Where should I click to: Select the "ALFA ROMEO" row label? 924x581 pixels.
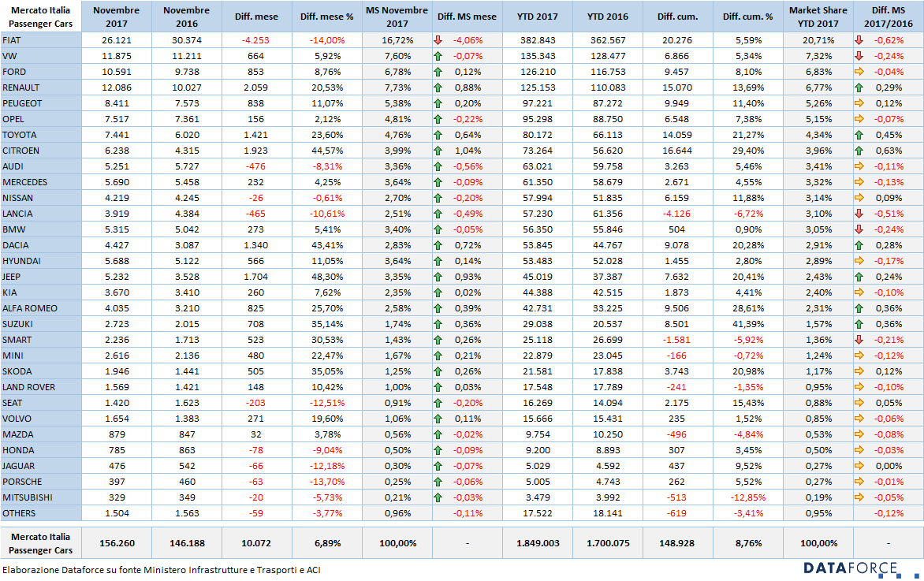(29, 308)
